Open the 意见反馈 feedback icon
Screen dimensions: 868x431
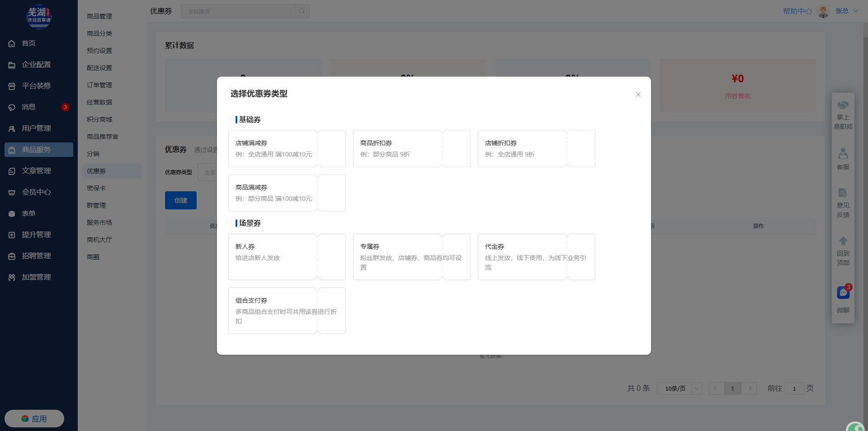point(843,193)
